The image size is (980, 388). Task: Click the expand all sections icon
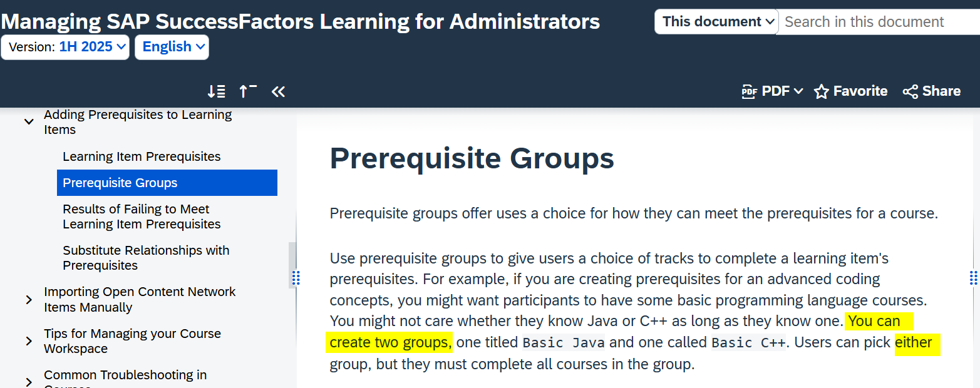tap(217, 91)
